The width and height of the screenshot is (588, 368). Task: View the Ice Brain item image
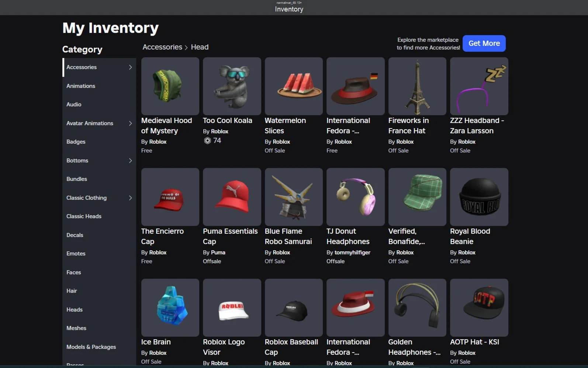pos(170,307)
